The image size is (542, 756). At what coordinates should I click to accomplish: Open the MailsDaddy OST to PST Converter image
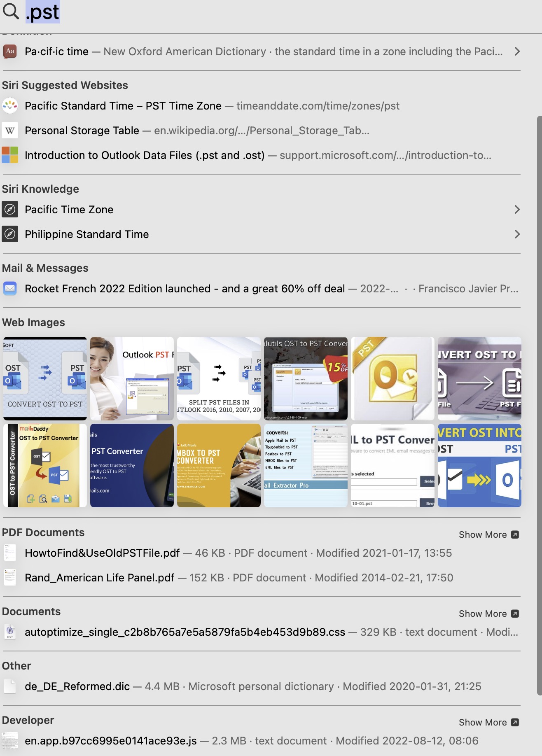45,465
